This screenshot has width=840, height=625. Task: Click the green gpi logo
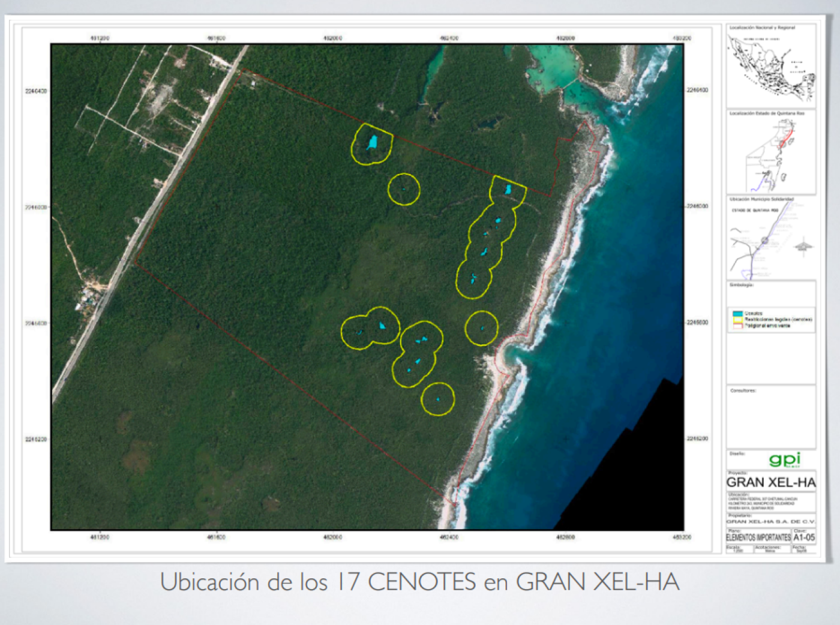(x=785, y=460)
